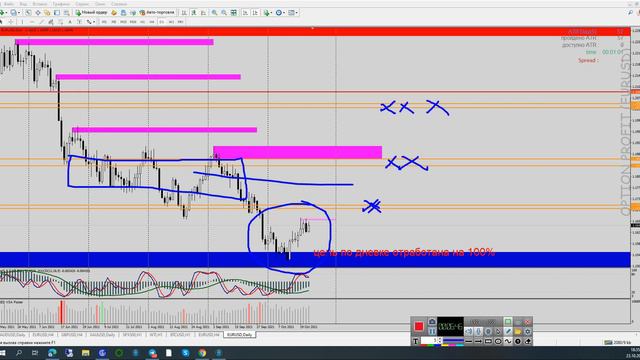Viewport: 640px width, 360px height.
Task: Pick the blue line color preview swatch
Action: point(453,340)
